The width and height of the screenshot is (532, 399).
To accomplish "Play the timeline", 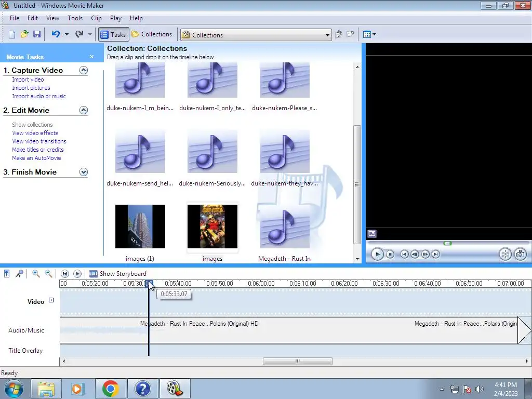I will (x=77, y=273).
